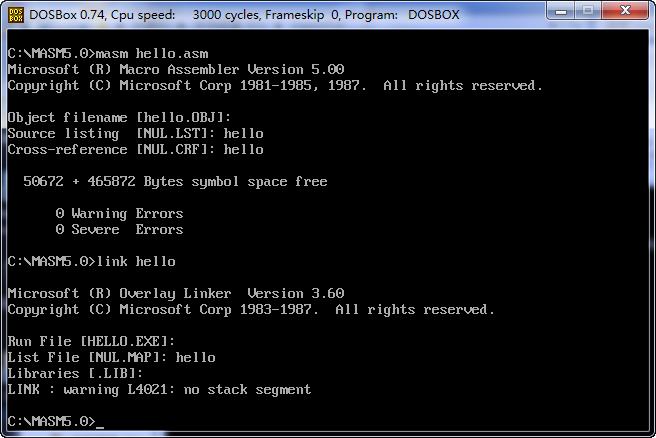656x438 pixels.
Task: Click the Macro Assembler Version 5.00 line
Action: pyautogui.click(x=175, y=69)
